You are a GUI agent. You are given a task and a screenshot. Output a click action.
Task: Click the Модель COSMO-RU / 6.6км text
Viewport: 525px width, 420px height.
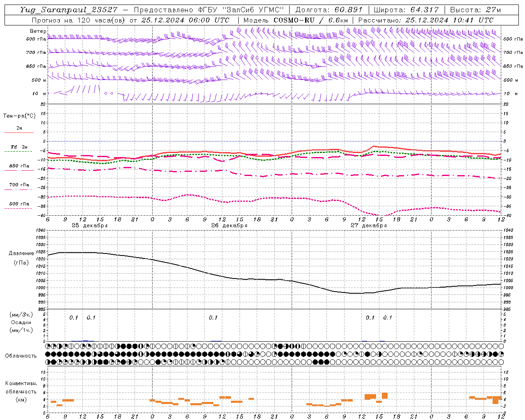coord(295,20)
